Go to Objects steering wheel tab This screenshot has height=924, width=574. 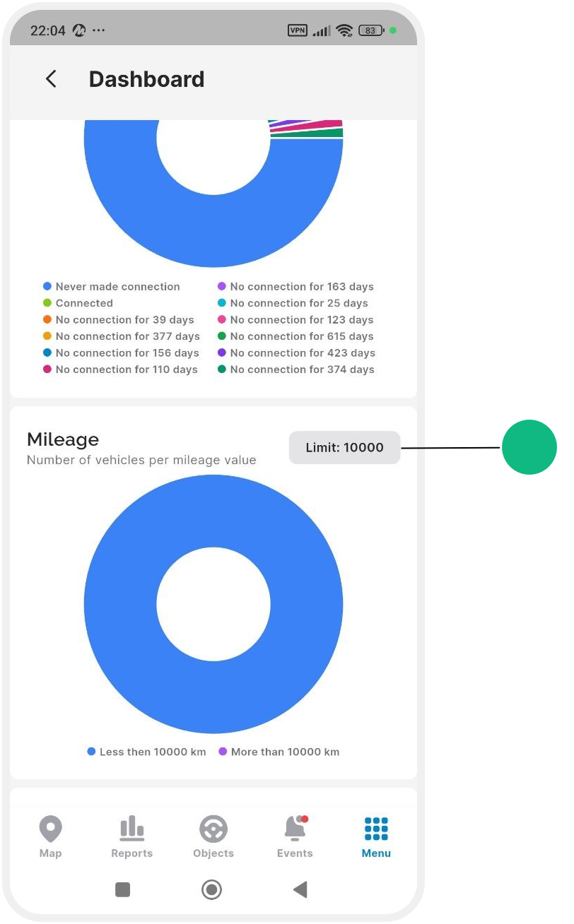[213, 837]
